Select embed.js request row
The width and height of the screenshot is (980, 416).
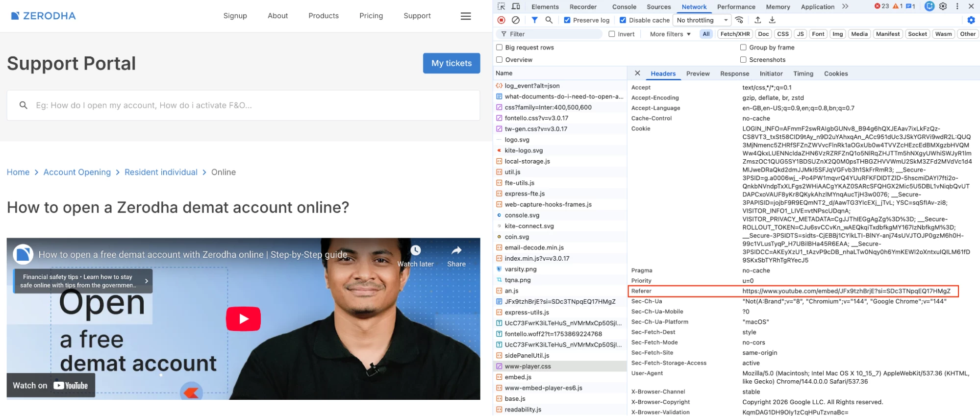coord(560,377)
